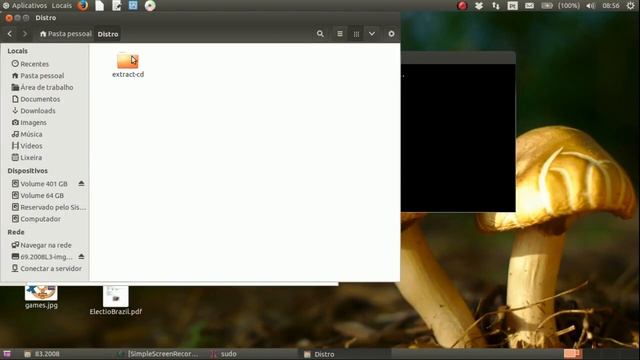Eject Volume 401 GB

click(x=81, y=184)
